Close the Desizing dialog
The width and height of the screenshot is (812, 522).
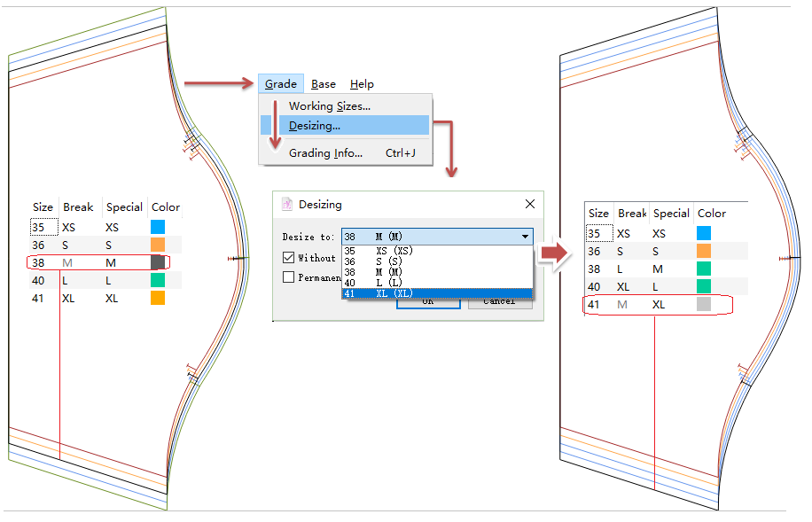(x=529, y=204)
